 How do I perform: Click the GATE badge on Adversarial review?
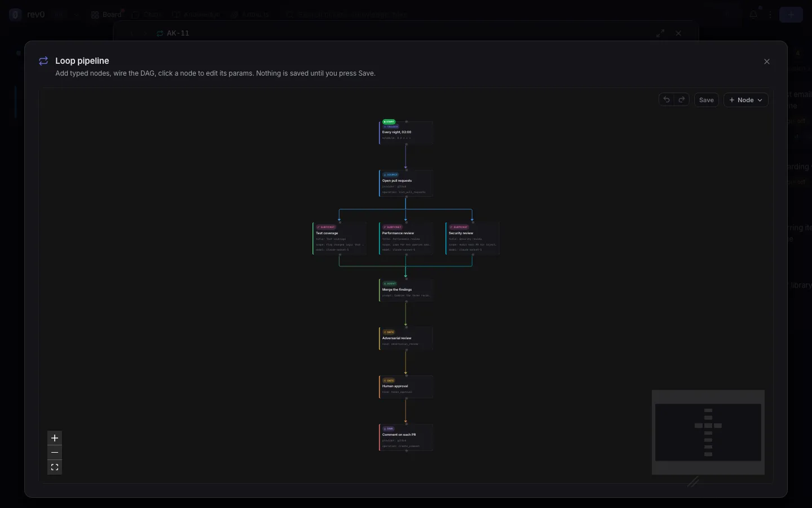coord(389,332)
